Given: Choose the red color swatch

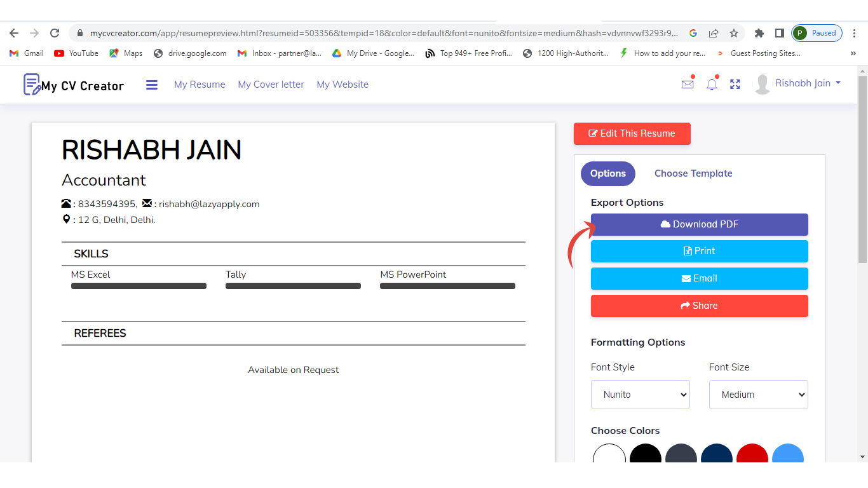Looking at the screenshot, I should (752, 455).
